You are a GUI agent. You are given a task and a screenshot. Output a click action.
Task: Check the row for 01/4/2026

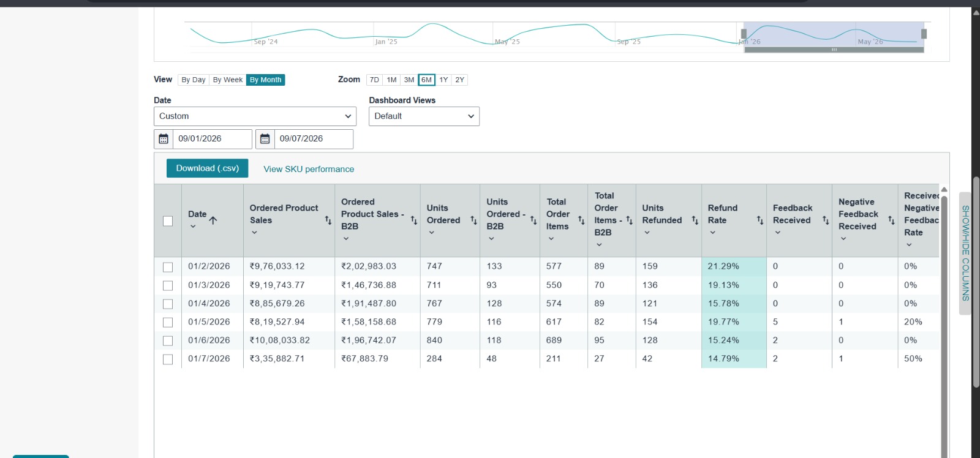[168, 304]
